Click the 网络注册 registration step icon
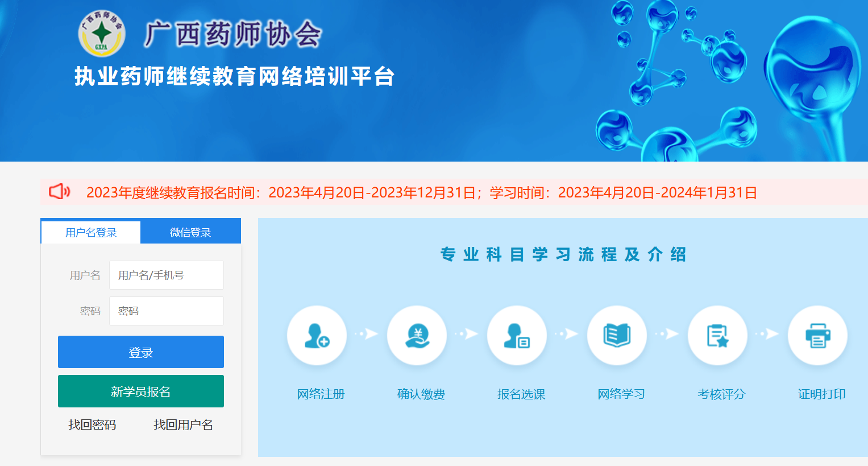868x466 pixels. coord(317,335)
